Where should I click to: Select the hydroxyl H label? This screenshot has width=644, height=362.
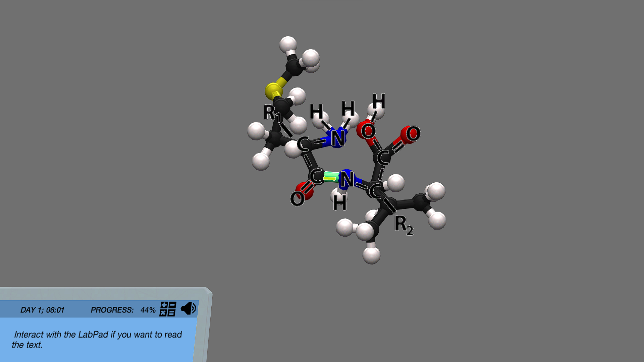click(x=379, y=101)
